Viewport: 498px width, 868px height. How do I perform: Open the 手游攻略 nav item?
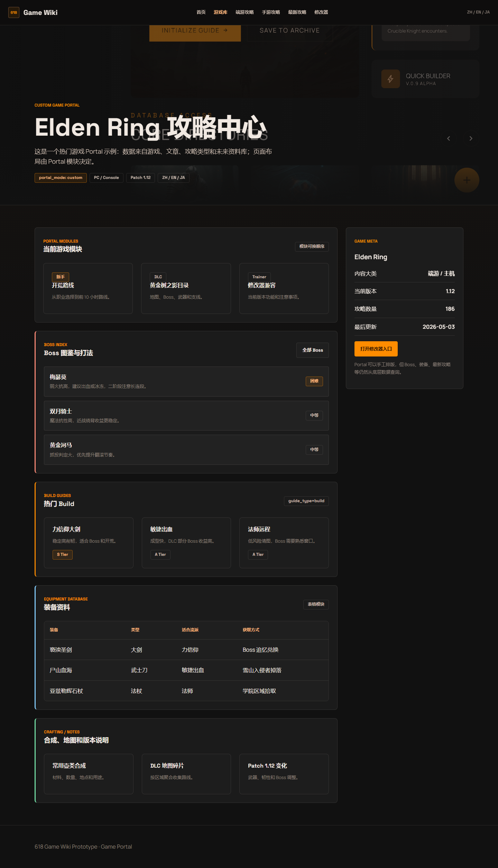point(271,12)
